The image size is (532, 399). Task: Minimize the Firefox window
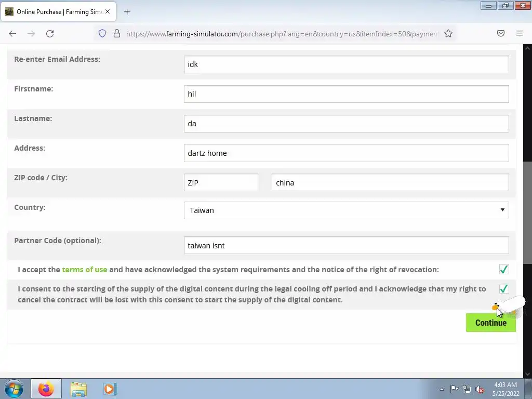488,5
